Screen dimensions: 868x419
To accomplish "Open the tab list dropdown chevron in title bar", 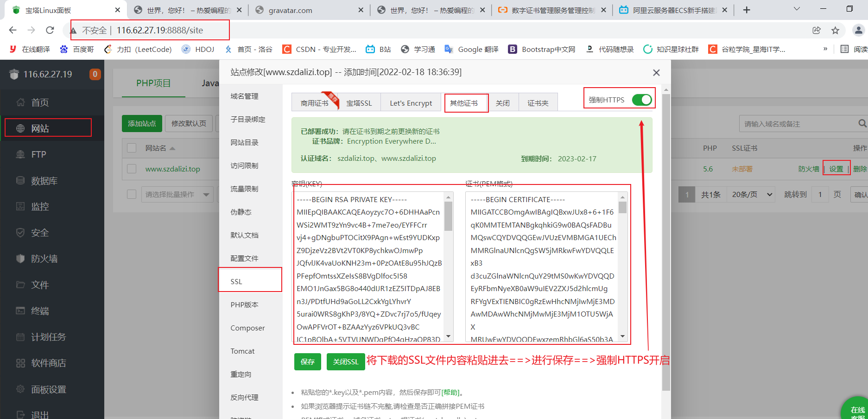I will pos(797,9).
